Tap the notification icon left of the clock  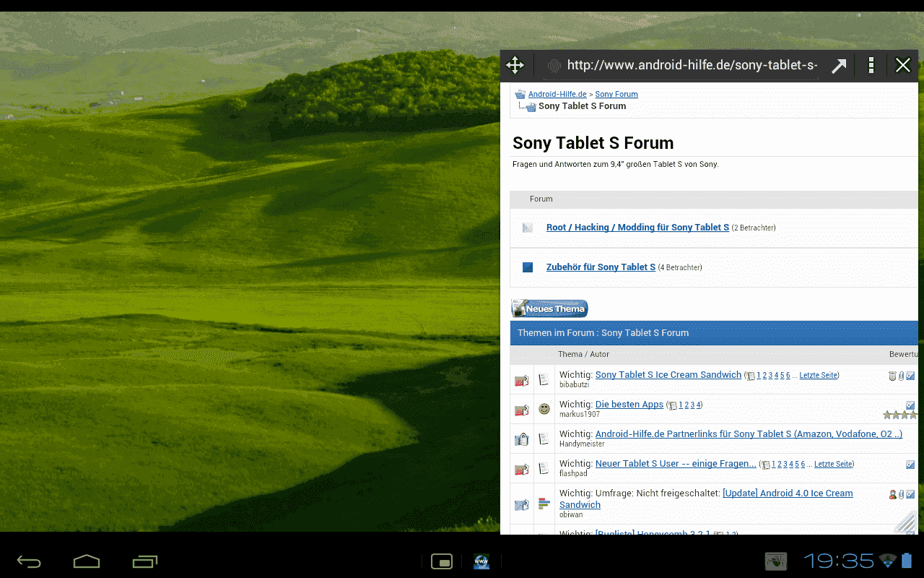click(x=776, y=561)
